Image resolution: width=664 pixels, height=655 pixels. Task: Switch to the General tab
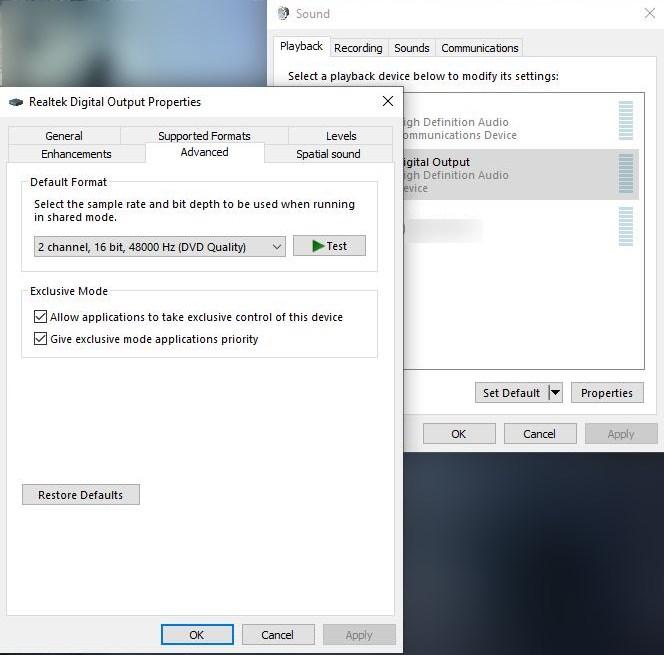tap(64, 136)
